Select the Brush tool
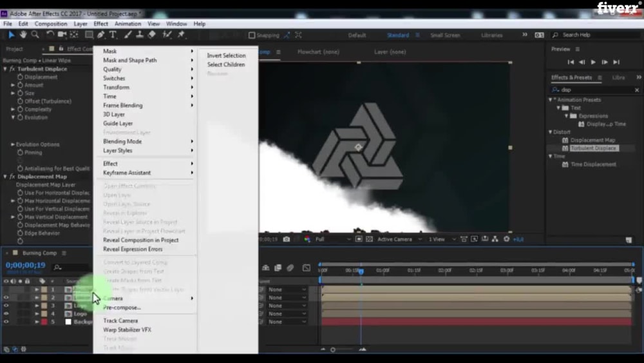This screenshot has height=363, width=644. (128, 35)
